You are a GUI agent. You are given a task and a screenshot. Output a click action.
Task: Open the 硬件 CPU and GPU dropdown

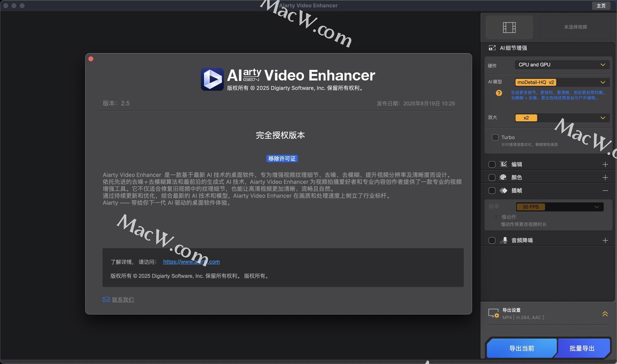562,65
